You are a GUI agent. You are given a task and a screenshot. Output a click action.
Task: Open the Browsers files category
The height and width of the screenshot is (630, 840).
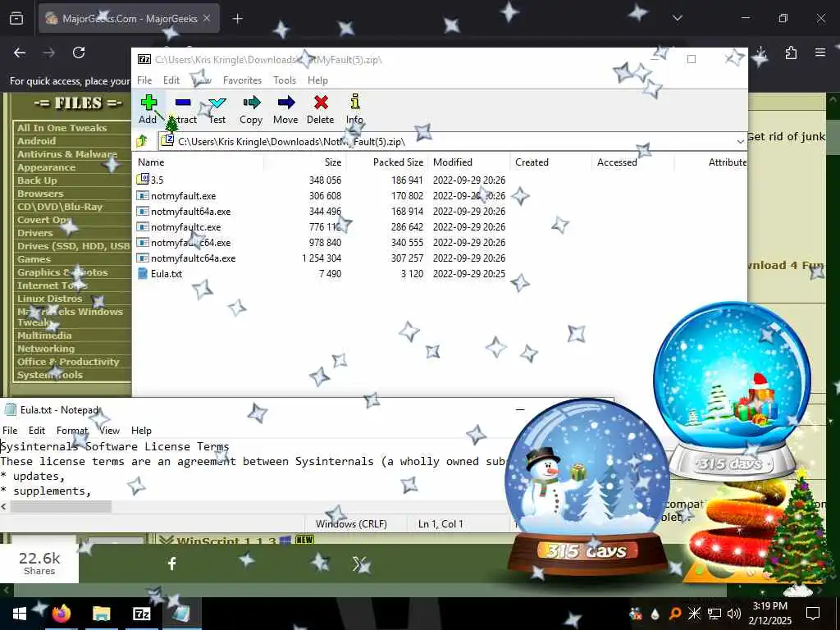point(40,194)
